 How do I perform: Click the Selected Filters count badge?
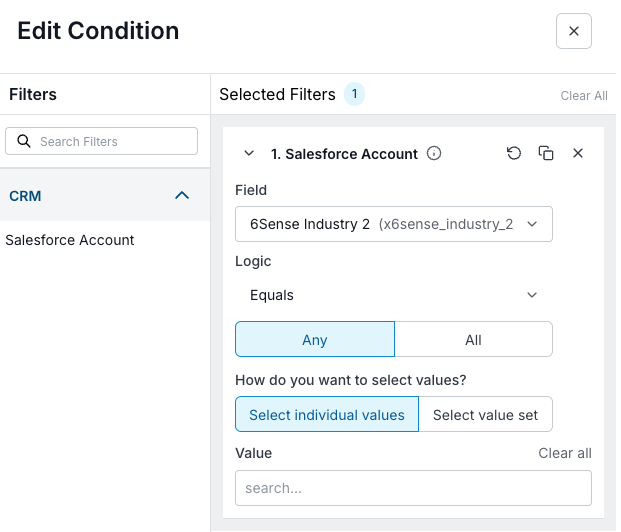pos(354,94)
